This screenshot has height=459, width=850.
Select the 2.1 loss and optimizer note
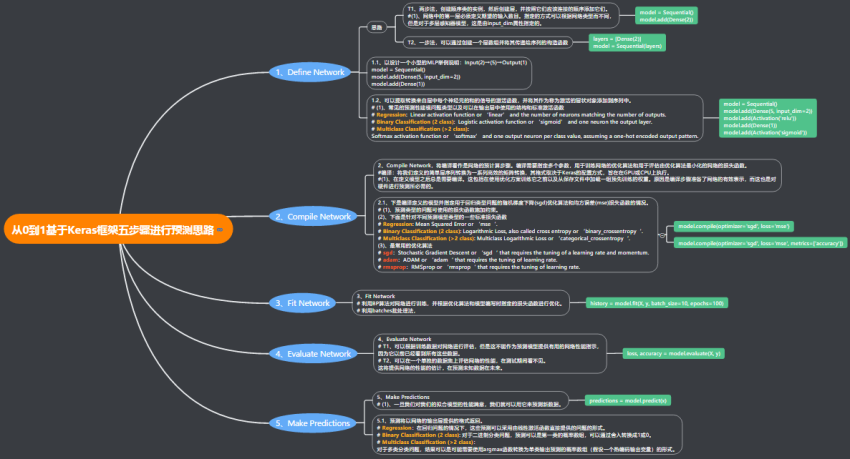coord(516,235)
